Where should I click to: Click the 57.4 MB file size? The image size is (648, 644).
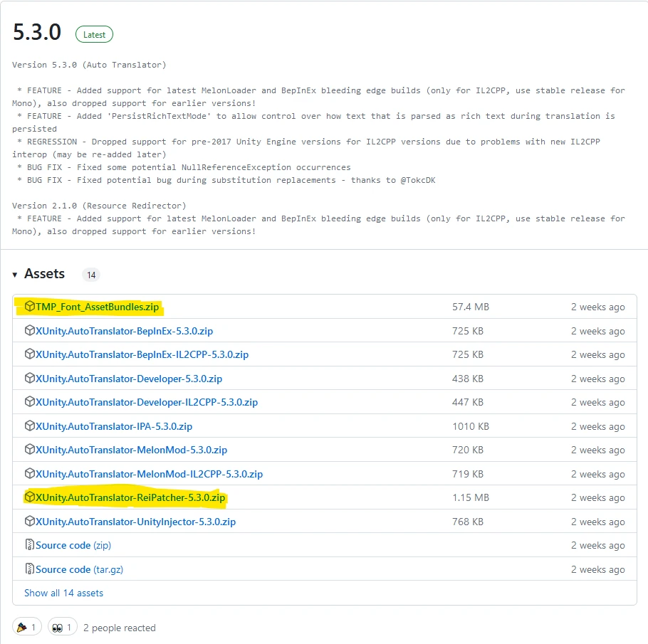(x=471, y=307)
